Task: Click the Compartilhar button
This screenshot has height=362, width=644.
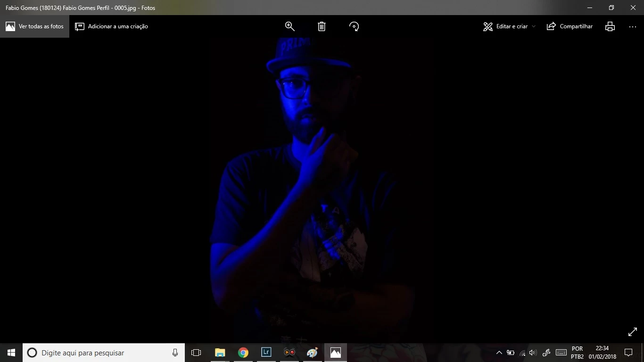Action: [x=570, y=26]
